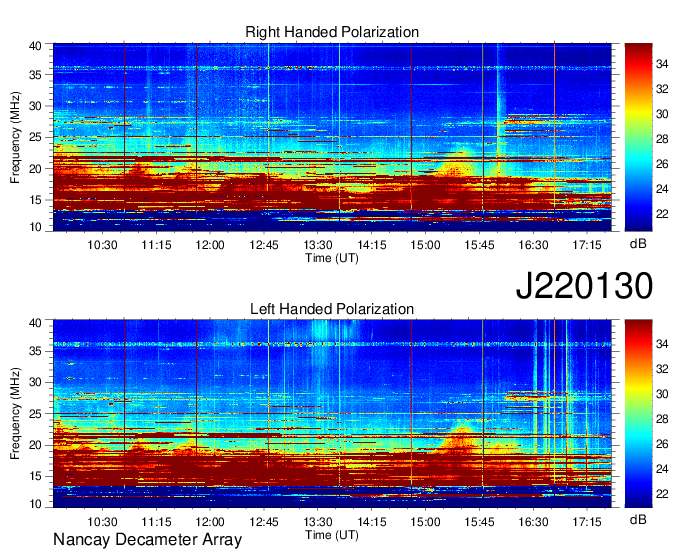Click 32 dB tick on Right Handed colorbar

point(662,90)
